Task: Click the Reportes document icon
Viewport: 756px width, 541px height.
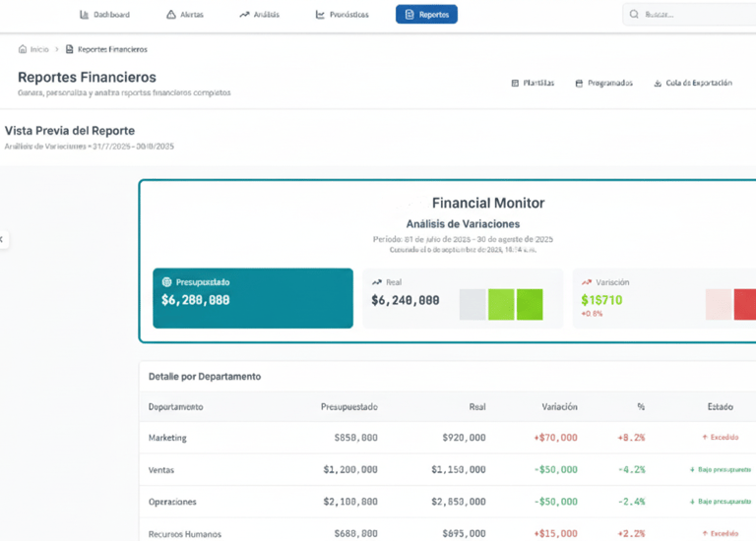Action: pos(409,15)
